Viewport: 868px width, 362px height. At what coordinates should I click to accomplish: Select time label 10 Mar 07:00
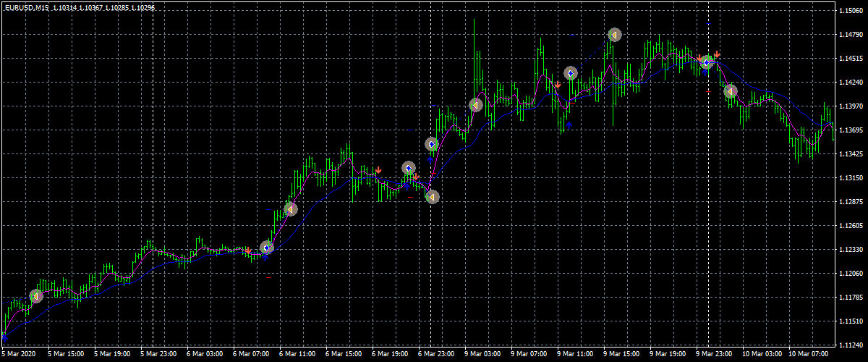click(x=809, y=355)
